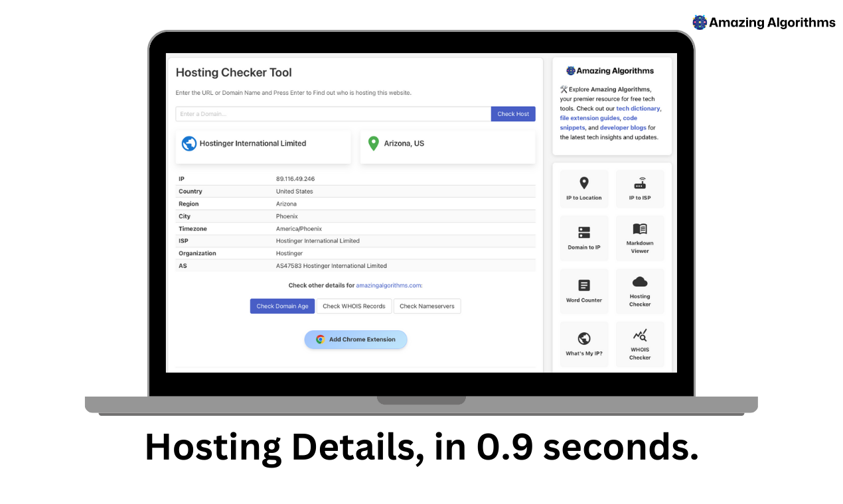Click the Check WHOIS Records button
The image size is (843, 504).
point(354,306)
